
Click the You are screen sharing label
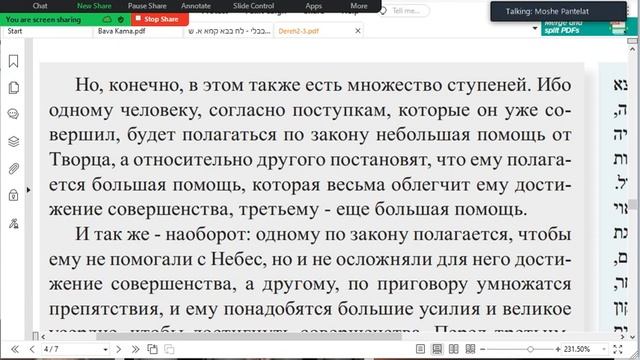pos(43,19)
